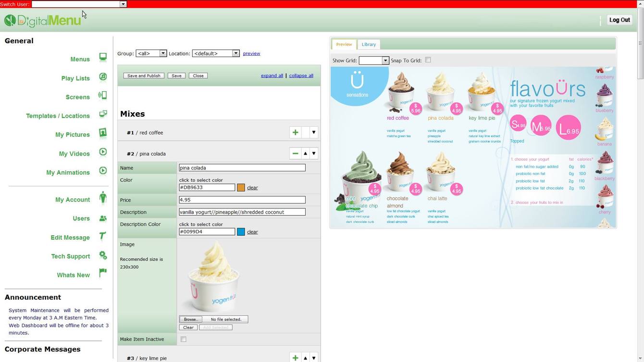
Task: Clear the Description Color value
Action: pyautogui.click(x=252, y=232)
